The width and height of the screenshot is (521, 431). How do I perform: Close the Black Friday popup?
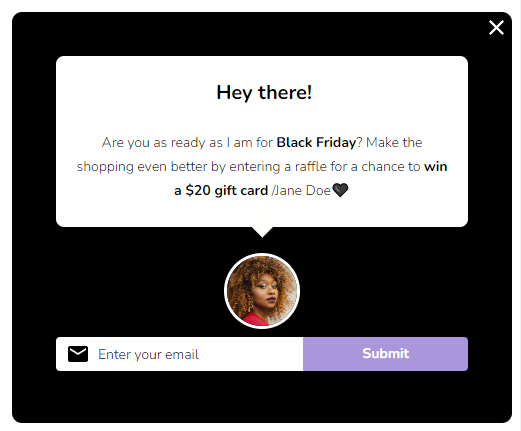pyautogui.click(x=496, y=27)
